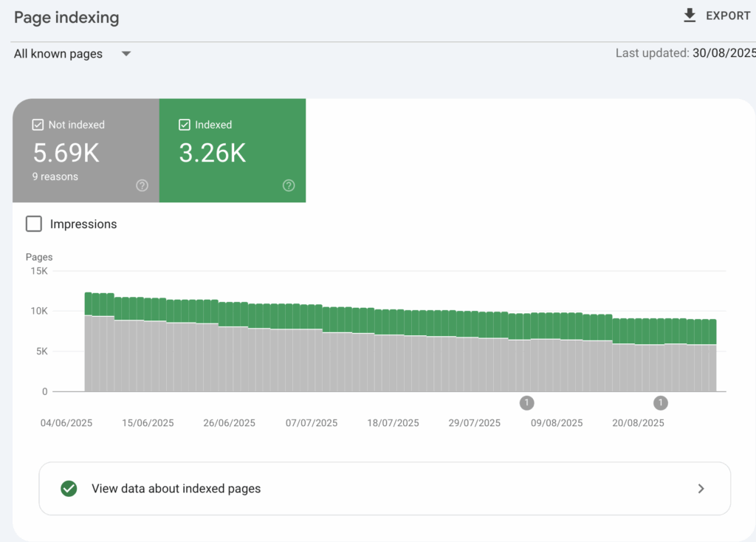Click dropdown arrow next to All known pages
The height and width of the screenshot is (542, 756).
coord(126,54)
